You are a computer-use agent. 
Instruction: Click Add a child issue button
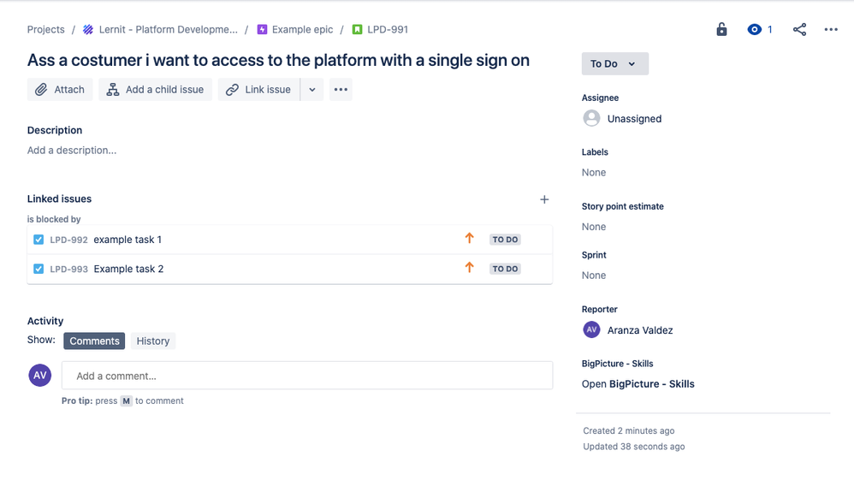pos(155,89)
